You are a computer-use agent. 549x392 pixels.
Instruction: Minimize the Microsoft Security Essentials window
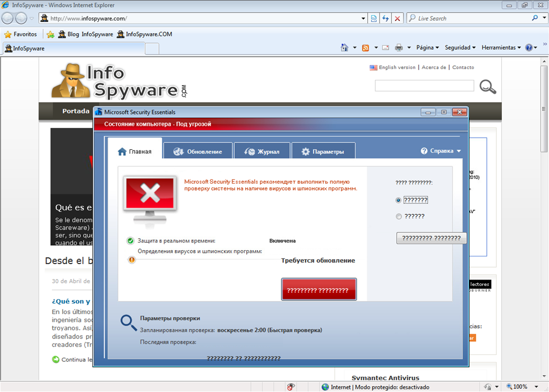pos(428,112)
